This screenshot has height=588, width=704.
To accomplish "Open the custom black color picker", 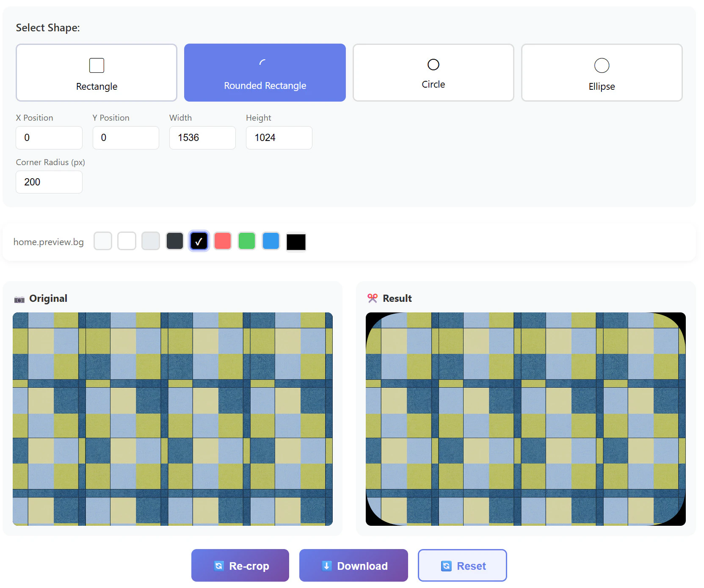I will [296, 242].
